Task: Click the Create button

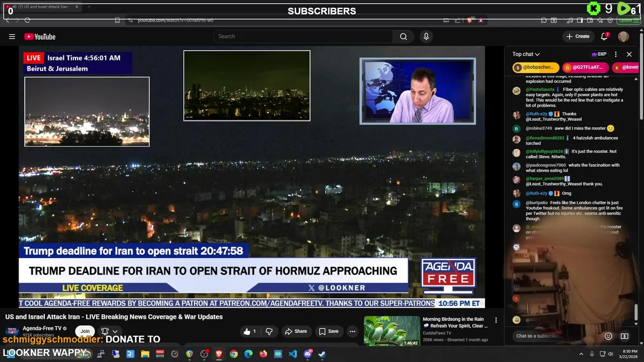Action: pos(578,36)
